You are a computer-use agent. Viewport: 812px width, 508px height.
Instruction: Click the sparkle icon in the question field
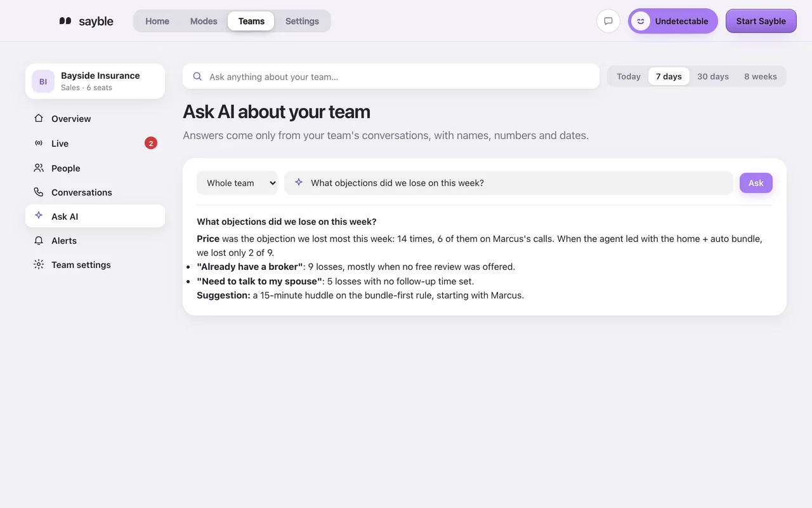coord(299,182)
